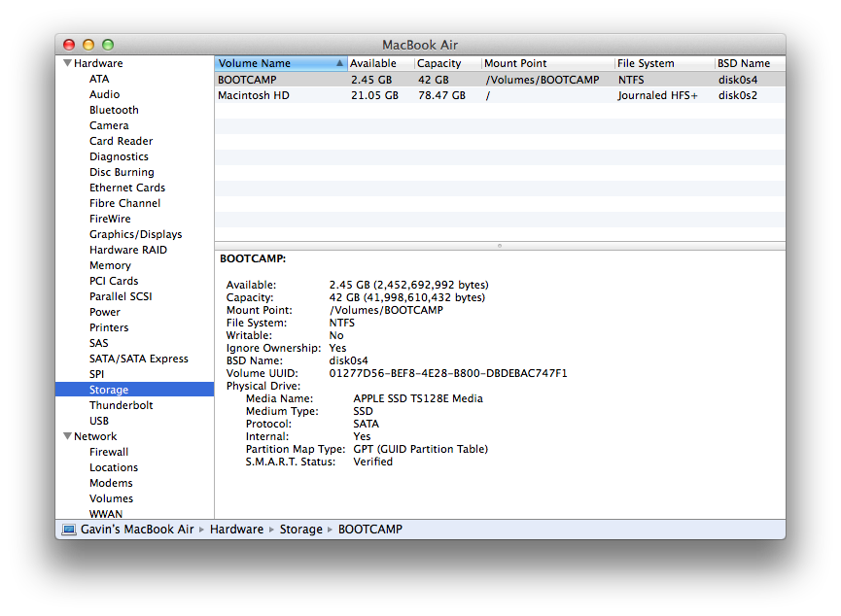Sort by Capacity column header
This screenshot has width=841, height=616.
click(x=448, y=63)
